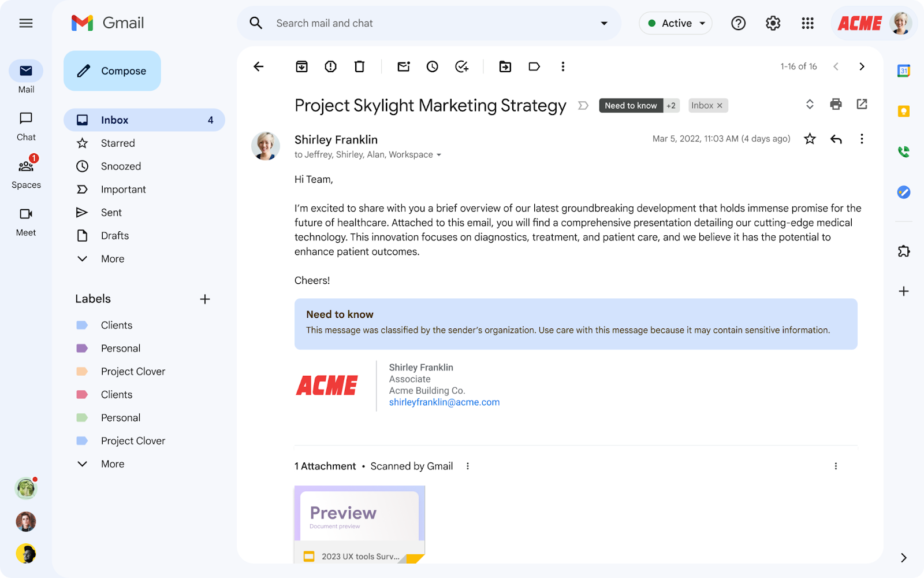Archive this email using the toolbar icon
The width and height of the screenshot is (924, 578).
(x=301, y=66)
